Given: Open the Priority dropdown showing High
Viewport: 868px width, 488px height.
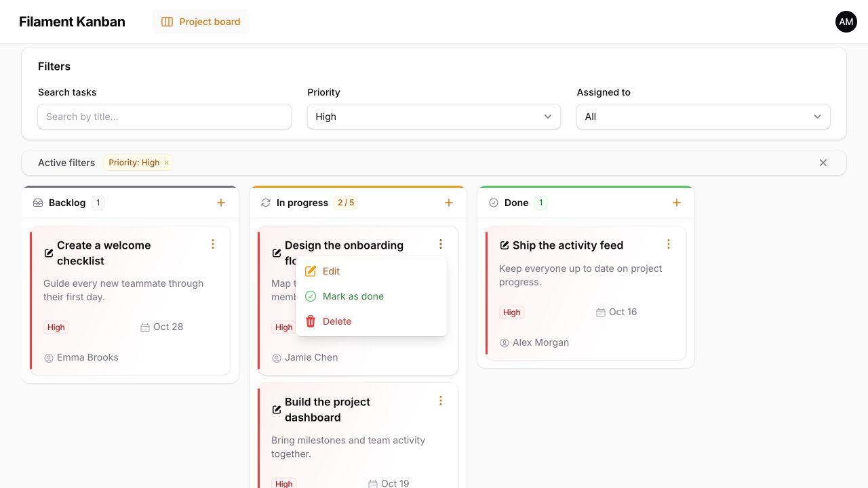Looking at the screenshot, I should tap(434, 117).
